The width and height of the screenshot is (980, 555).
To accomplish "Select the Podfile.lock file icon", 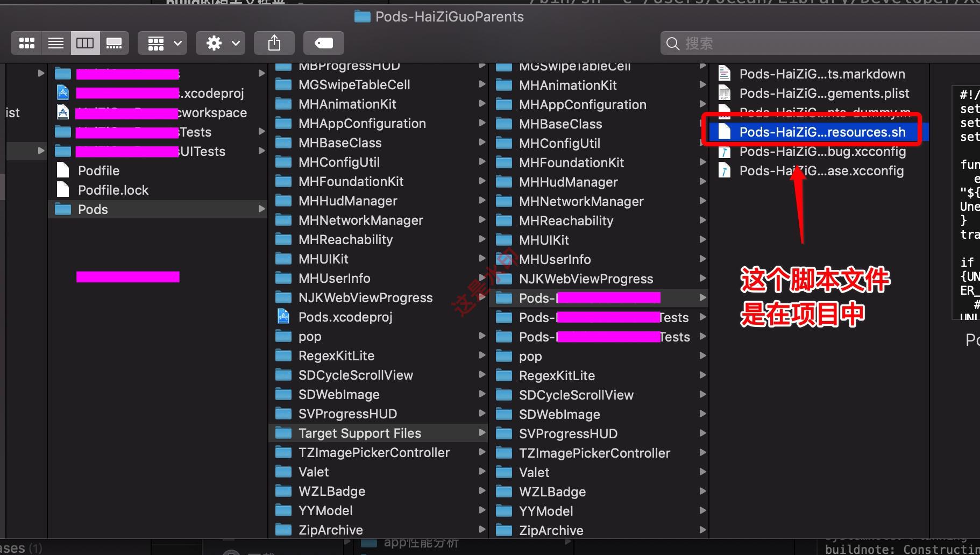I will coord(63,190).
